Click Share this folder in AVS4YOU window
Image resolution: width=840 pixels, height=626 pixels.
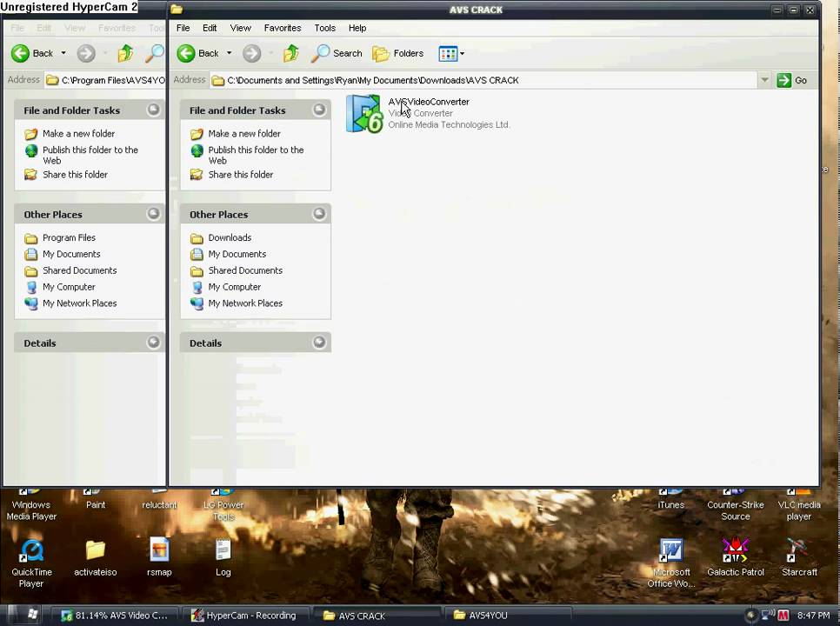point(75,175)
